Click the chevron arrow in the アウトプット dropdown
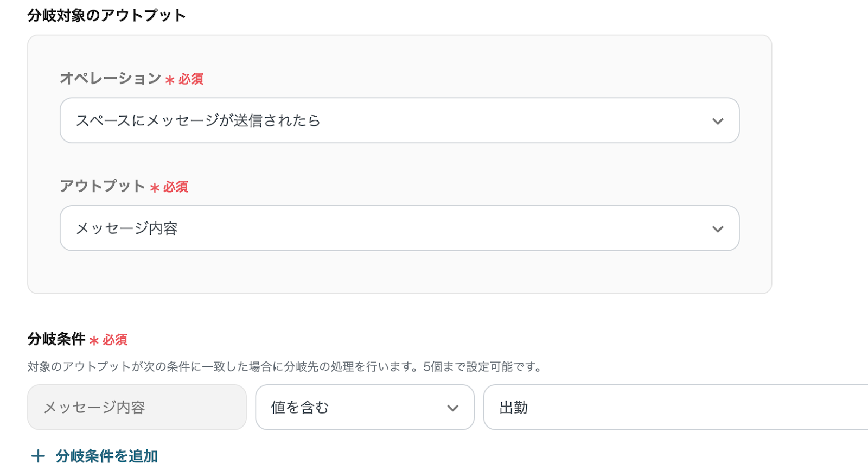 click(x=718, y=229)
